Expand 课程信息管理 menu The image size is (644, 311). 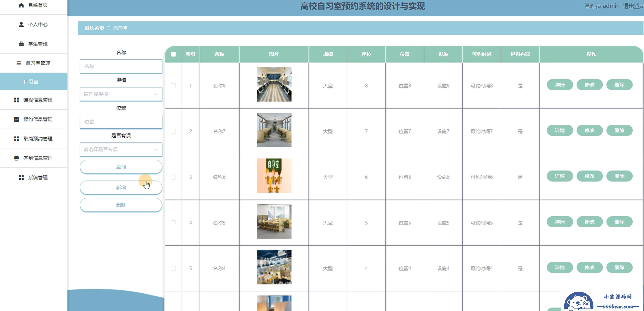pos(33,100)
